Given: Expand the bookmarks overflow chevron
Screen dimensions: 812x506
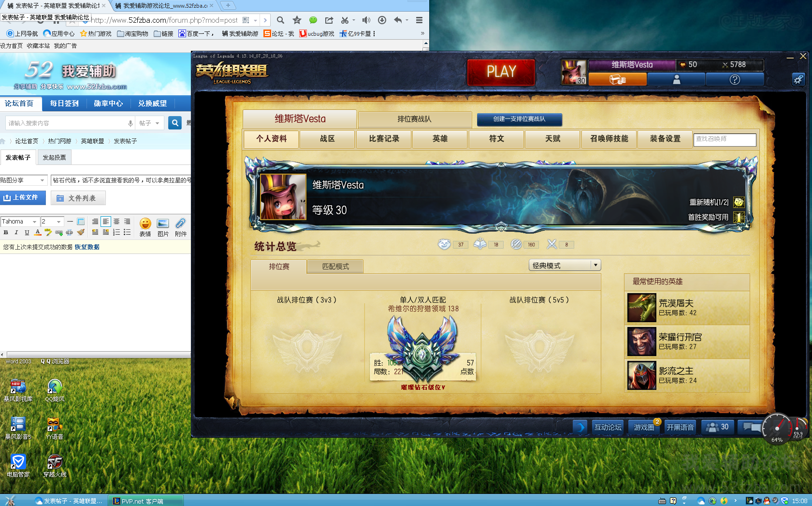Looking at the screenshot, I should tap(422, 34).
